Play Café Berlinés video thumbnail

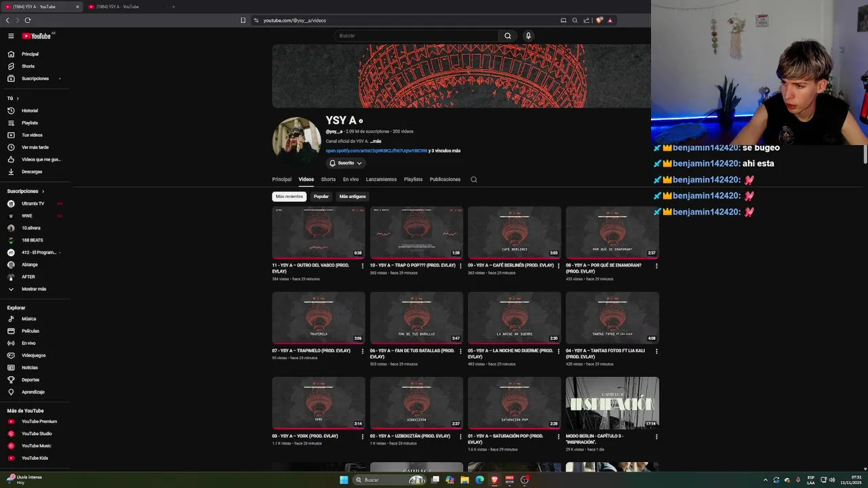point(514,232)
